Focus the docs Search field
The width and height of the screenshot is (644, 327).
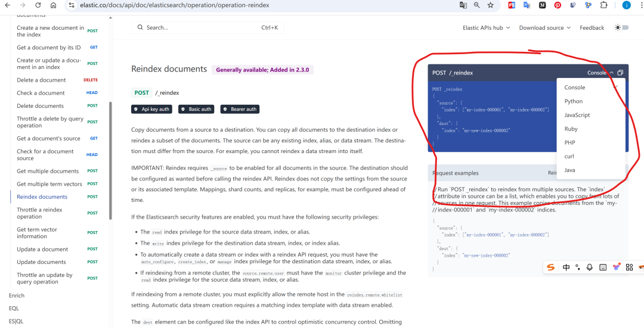[208, 27]
